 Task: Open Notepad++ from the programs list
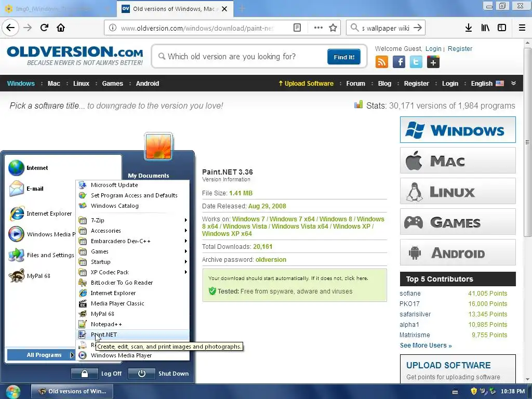pyautogui.click(x=133, y=324)
